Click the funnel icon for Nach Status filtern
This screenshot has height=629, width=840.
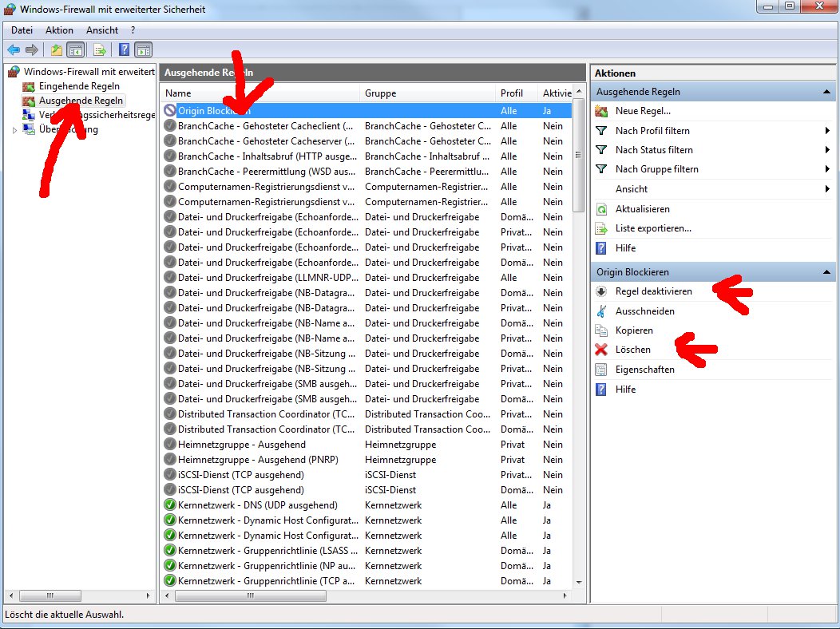[601, 150]
